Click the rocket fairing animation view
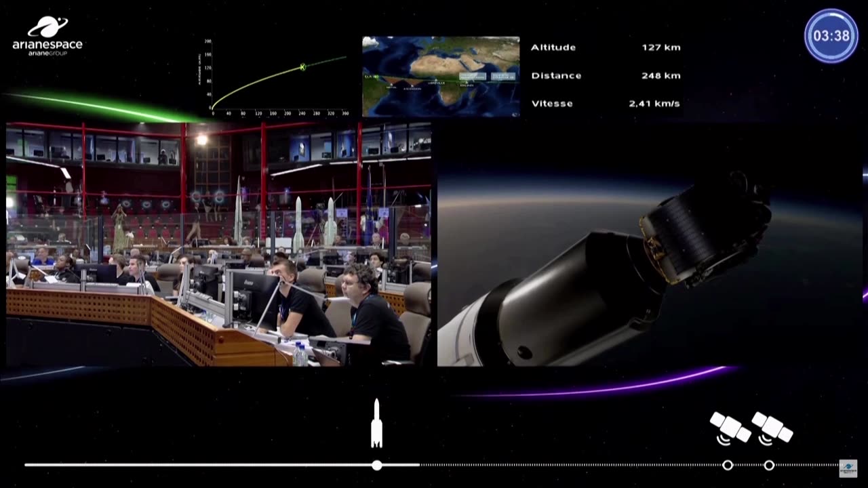 coord(650,244)
